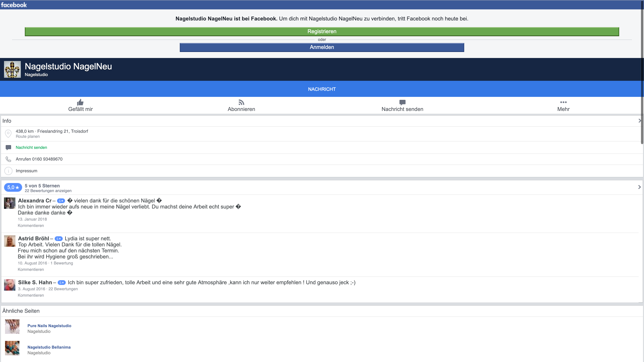Image resolution: width=644 pixels, height=362 pixels.
Task: Click the date 3. August 2016
Action: tap(32, 289)
